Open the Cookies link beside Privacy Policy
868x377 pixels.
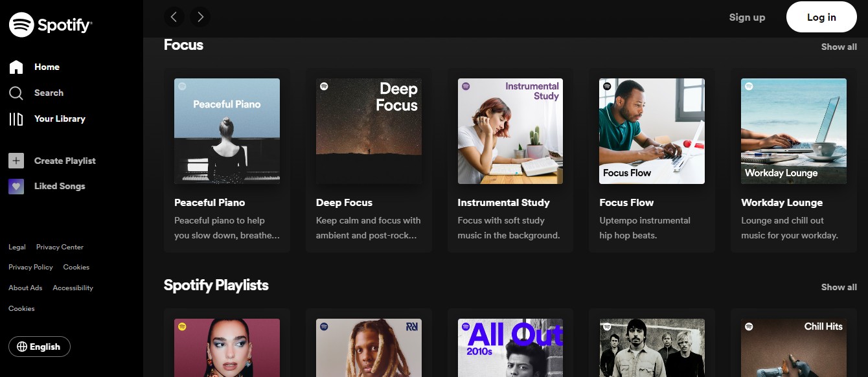(x=76, y=267)
